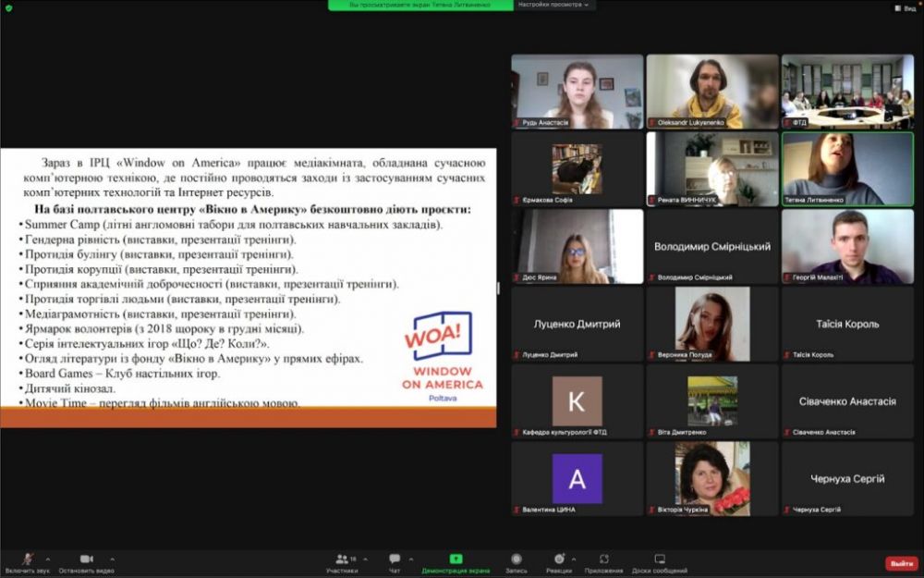This screenshot has height=578, width=924.
Task: Open Доски сообщений whiteboards icon
Action: 660,559
